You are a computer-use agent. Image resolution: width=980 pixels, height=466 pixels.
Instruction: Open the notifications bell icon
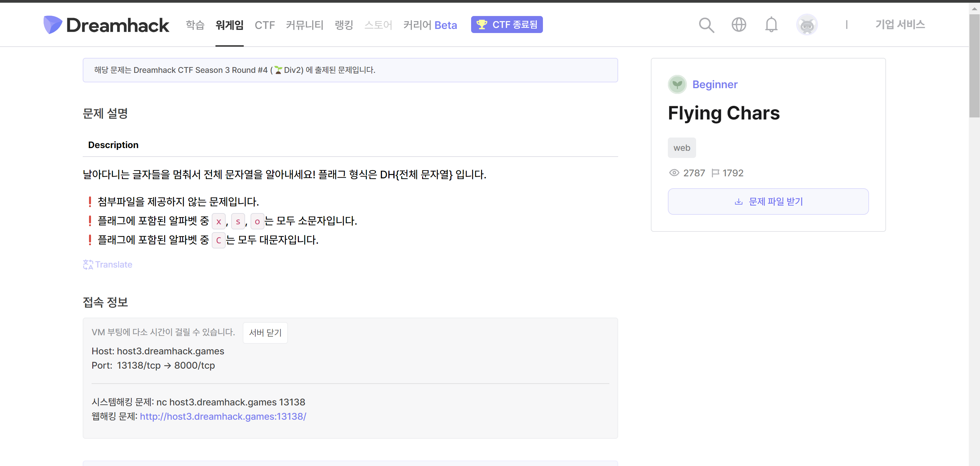(771, 25)
